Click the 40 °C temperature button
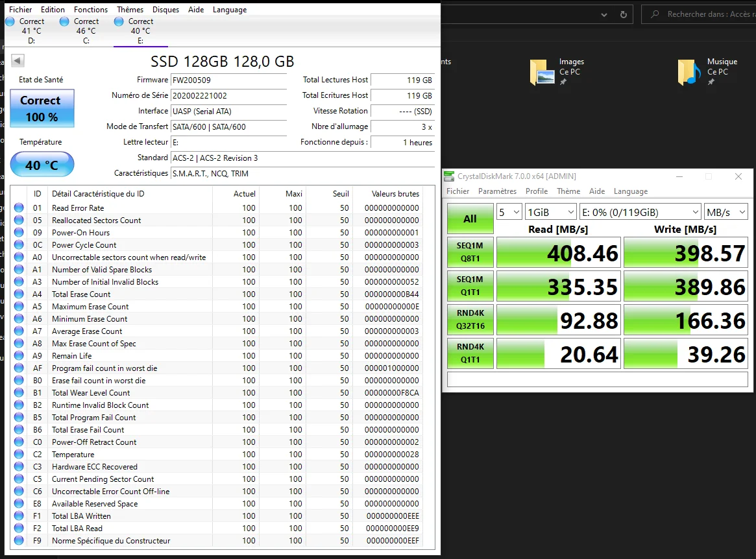756x559 pixels. click(42, 165)
